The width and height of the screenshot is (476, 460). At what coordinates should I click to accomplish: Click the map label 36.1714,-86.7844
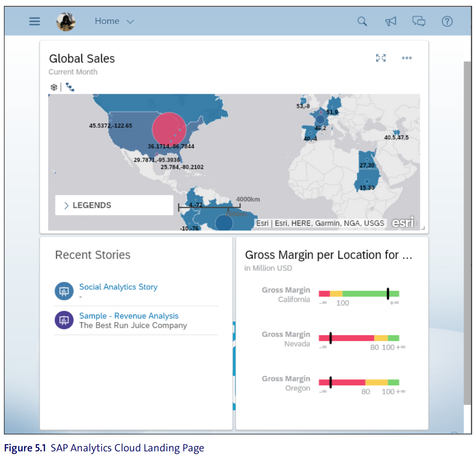(171, 146)
